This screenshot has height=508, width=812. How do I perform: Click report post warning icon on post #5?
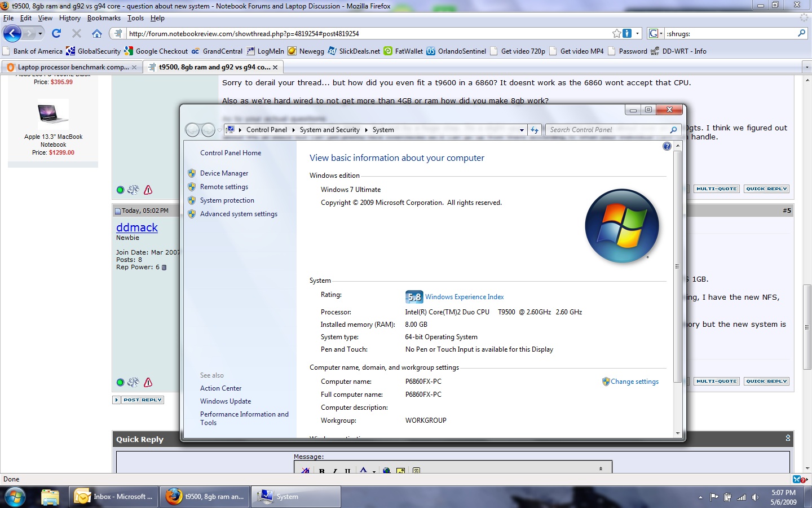(x=148, y=382)
